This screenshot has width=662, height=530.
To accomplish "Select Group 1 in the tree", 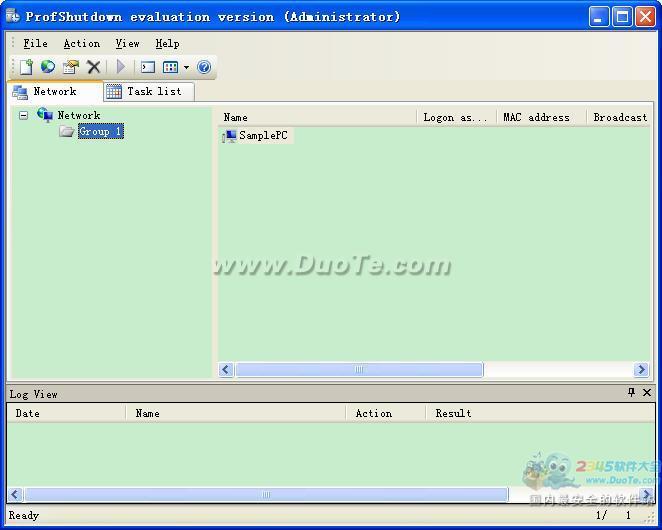I will pyautogui.click(x=100, y=131).
